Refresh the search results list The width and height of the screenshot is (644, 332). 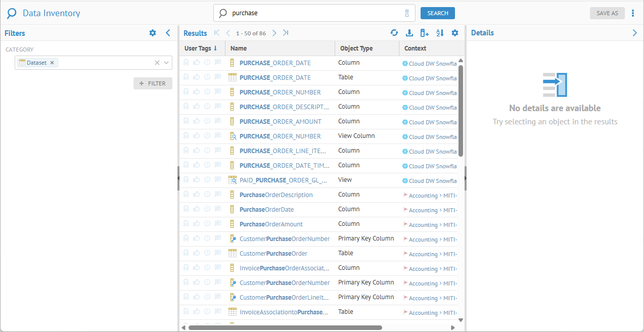click(394, 33)
